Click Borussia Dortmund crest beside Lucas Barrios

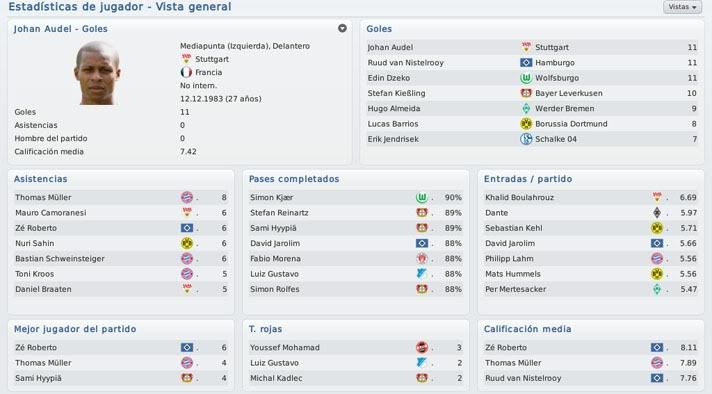click(526, 123)
